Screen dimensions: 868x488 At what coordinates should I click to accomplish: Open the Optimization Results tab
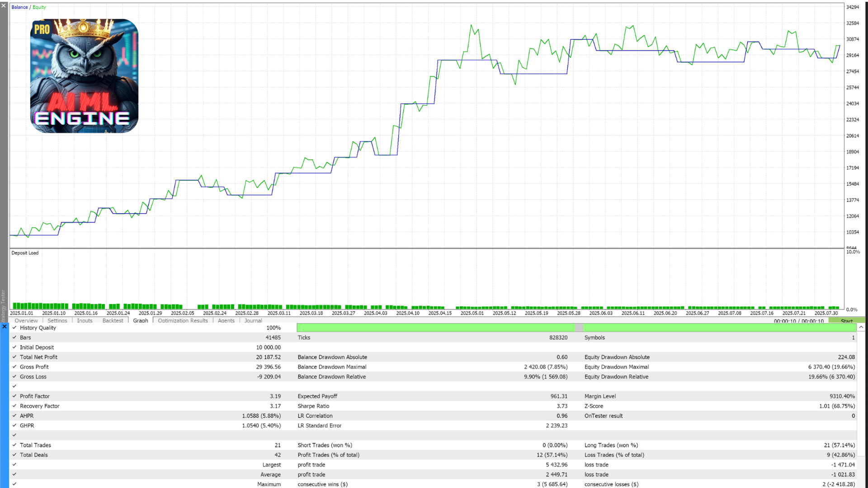tap(183, 320)
